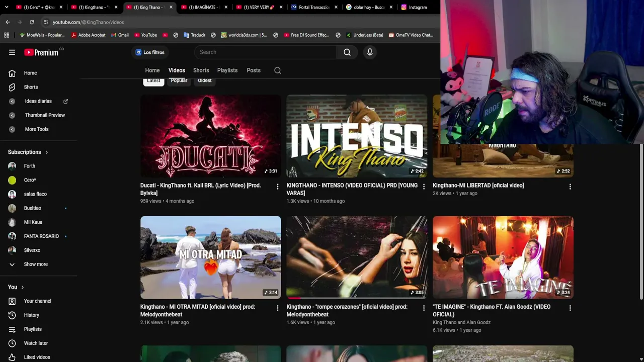Open more options for MI OTRA MITAD video
Screen dimensions: 644x362
pos(277,308)
